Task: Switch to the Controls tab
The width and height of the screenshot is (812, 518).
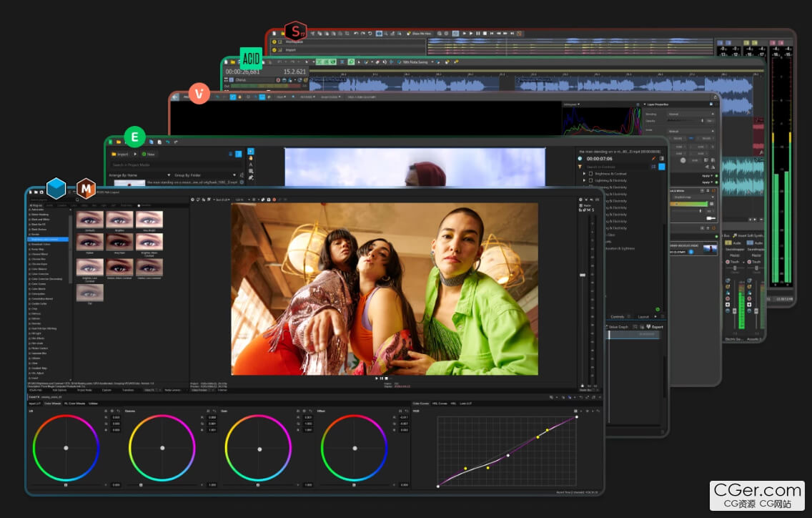Action: point(618,316)
